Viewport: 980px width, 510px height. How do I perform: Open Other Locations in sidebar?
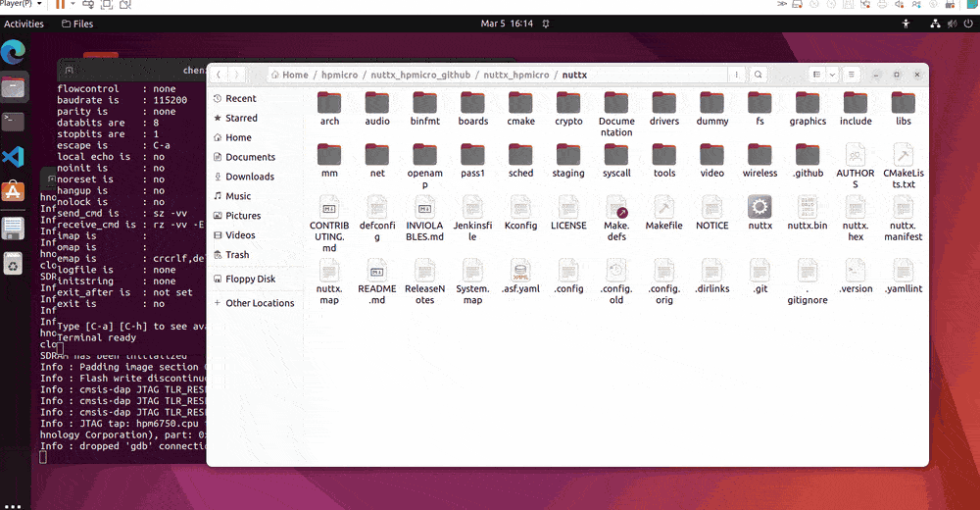[x=260, y=303]
